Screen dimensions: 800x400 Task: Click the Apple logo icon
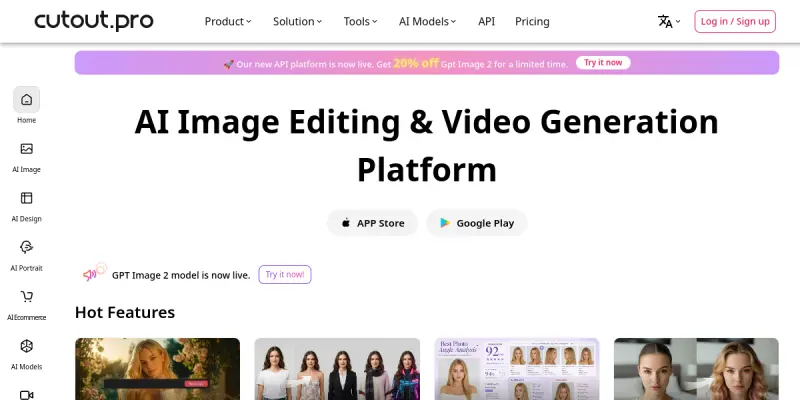coord(346,222)
